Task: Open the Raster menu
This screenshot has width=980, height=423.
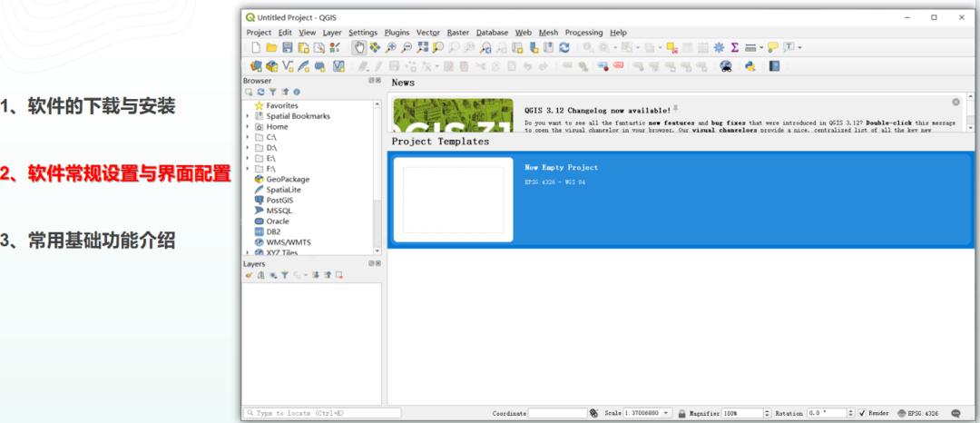Action: (x=458, y=33)
